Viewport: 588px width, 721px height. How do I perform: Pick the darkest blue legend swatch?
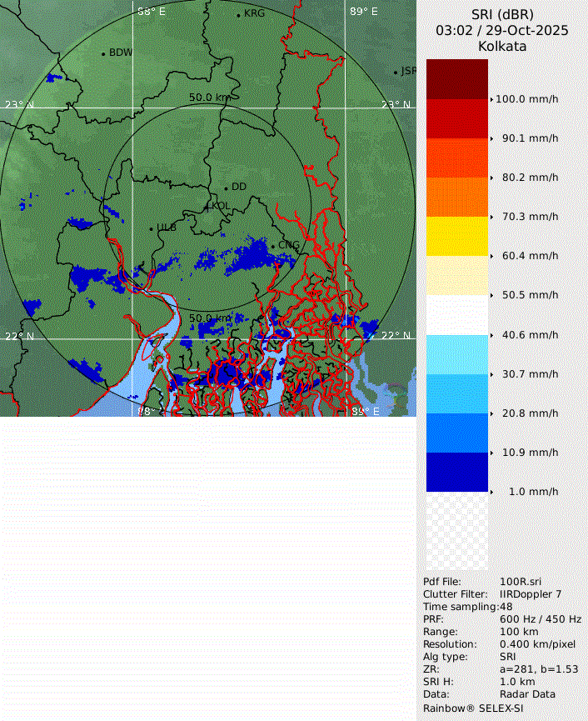[x=456, y=472]
